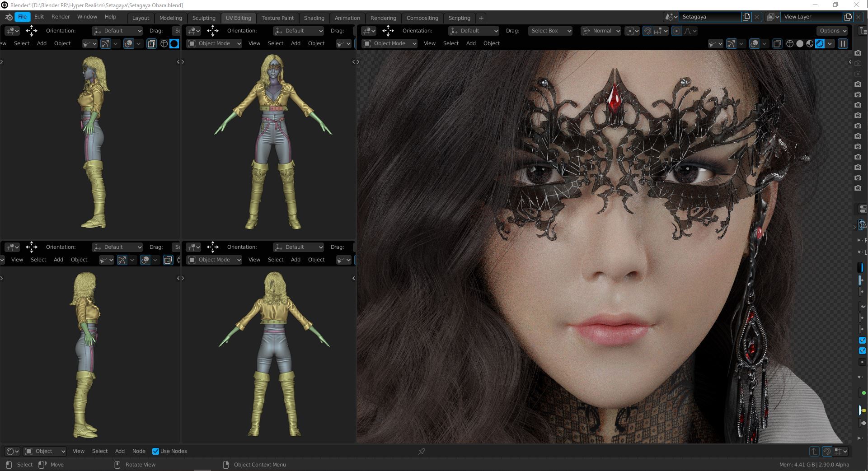Toggle X-ray in the render viewport header
The height and width of the screenshot is (471, 868).
point(777,44)
